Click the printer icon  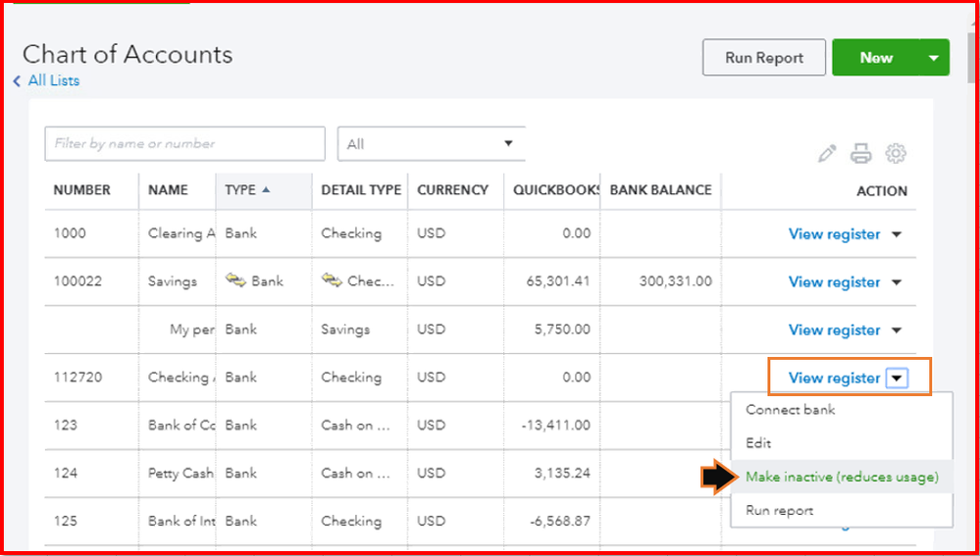860,154
